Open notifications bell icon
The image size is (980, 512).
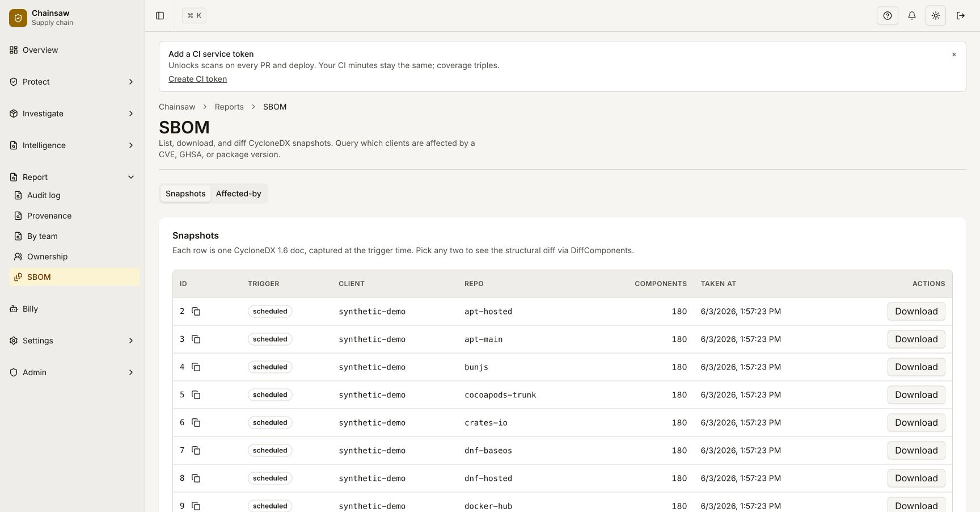tap(912, 16)
